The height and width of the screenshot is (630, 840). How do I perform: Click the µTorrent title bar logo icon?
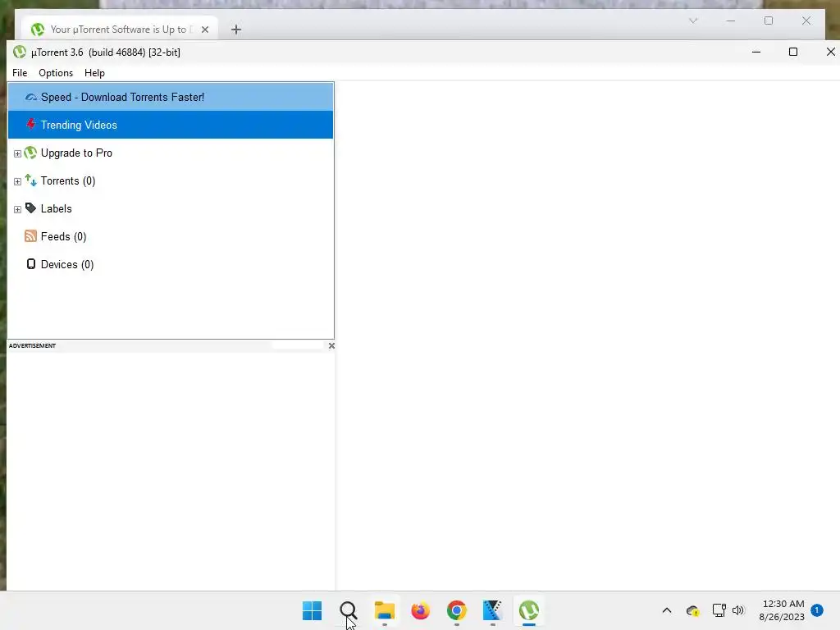pos(20,52)
